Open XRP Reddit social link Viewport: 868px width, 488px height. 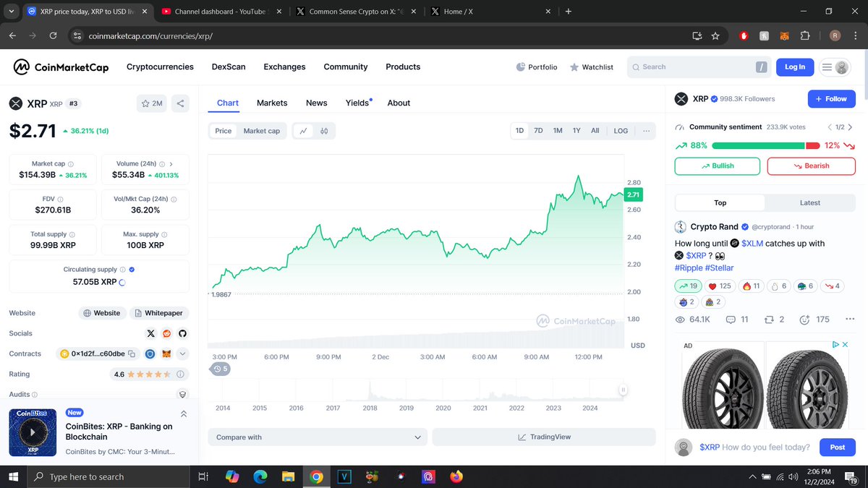click(x=166, y=333)
